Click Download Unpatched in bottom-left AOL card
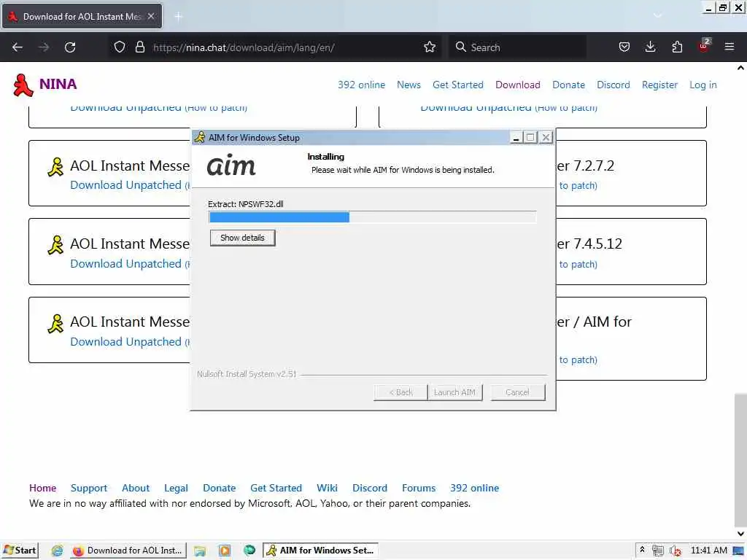Image resolution: width=747 pixels, height=560 pixels. [125, 342]
